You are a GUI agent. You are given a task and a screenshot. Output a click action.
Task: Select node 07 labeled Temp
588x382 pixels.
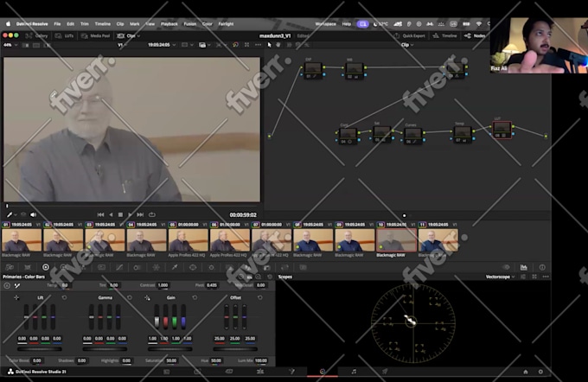pyautogui.click(x=463, y=134)
